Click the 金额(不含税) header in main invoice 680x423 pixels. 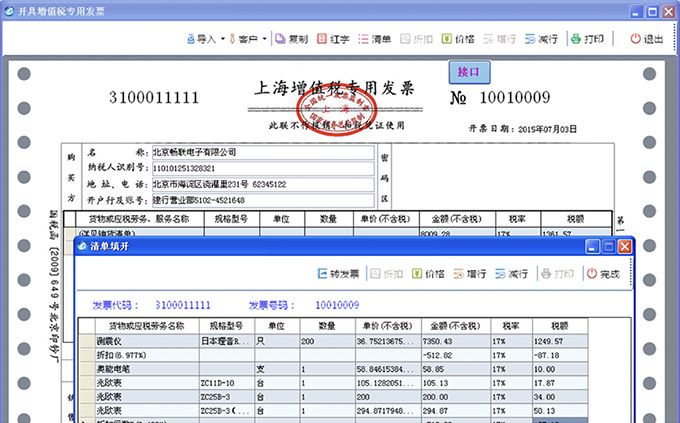pos(457,219)
